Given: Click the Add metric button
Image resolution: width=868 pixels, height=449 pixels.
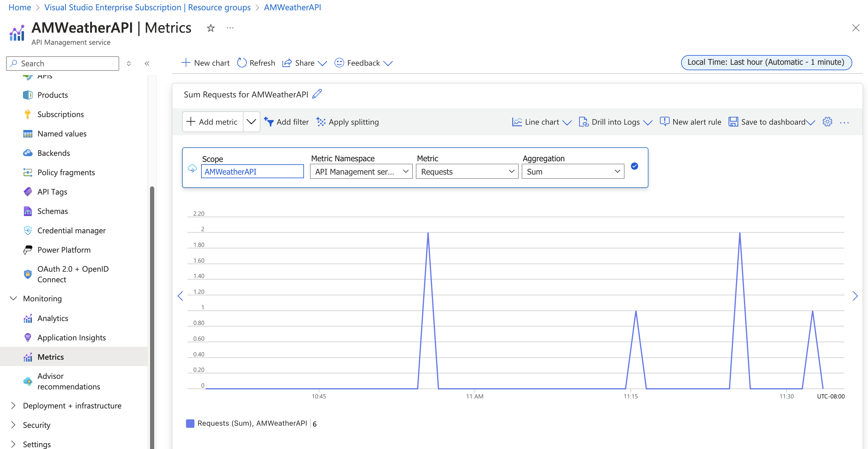Looking at the screenshot, I should tap(213, 122).
